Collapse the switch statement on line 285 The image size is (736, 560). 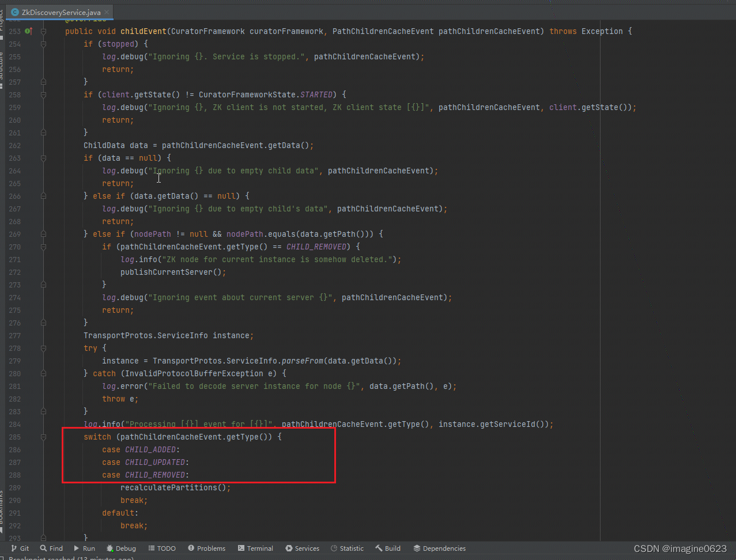coord(43,437)
